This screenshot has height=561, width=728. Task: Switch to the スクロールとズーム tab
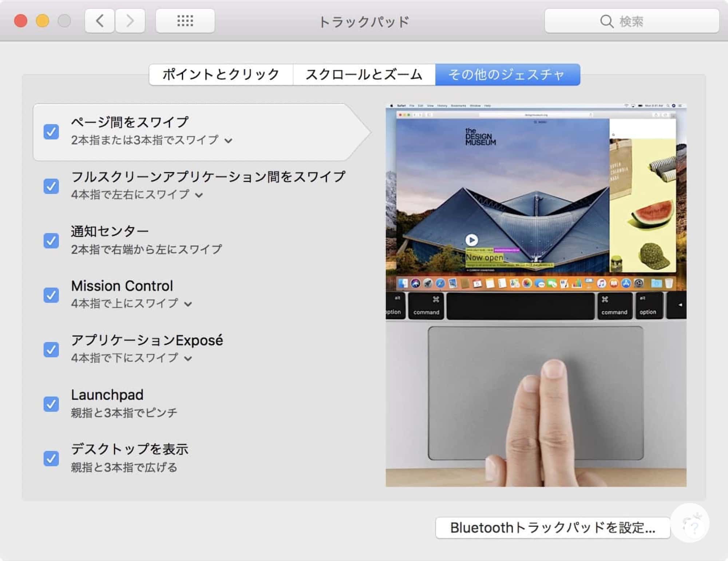coord(364,75)
